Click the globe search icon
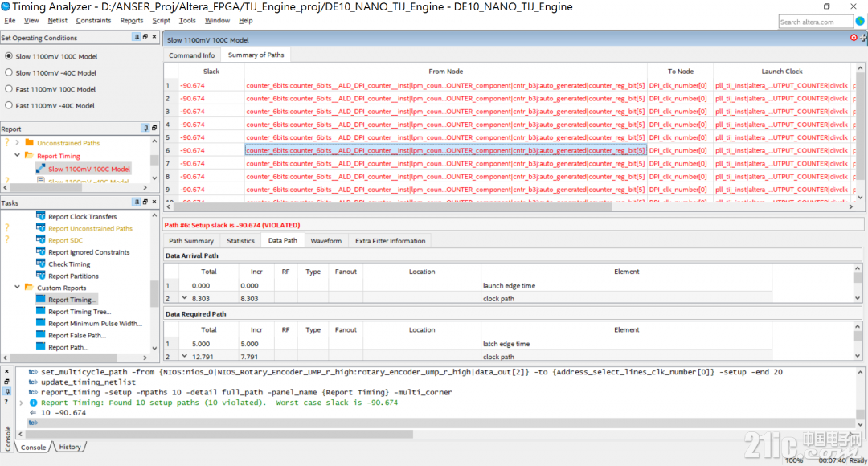868x466 pixels. 860,21
